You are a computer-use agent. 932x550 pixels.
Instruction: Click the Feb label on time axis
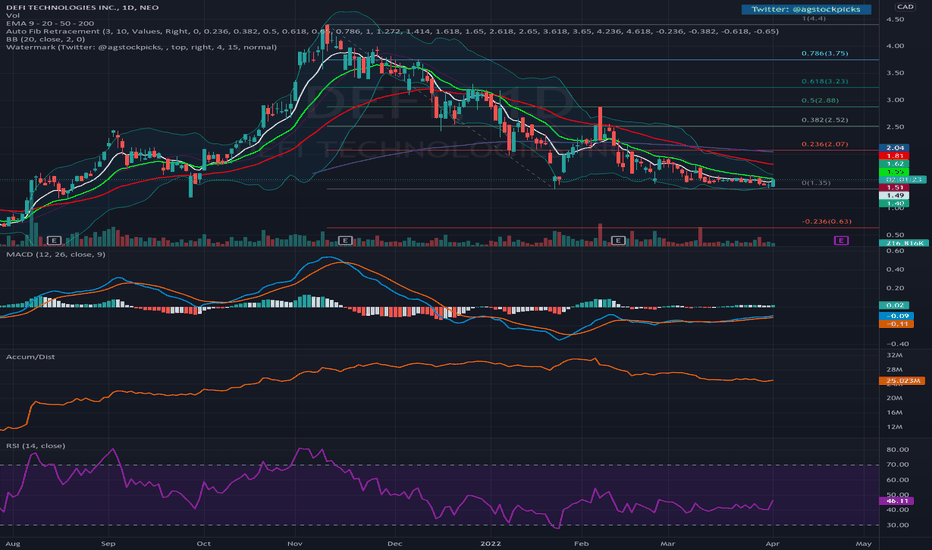581,543
